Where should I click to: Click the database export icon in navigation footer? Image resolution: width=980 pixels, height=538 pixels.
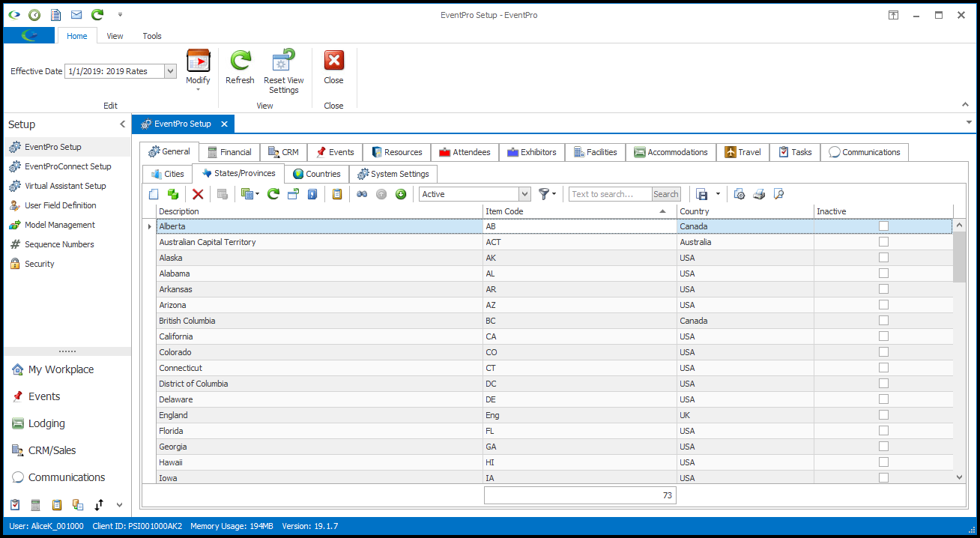coord(77,505)
